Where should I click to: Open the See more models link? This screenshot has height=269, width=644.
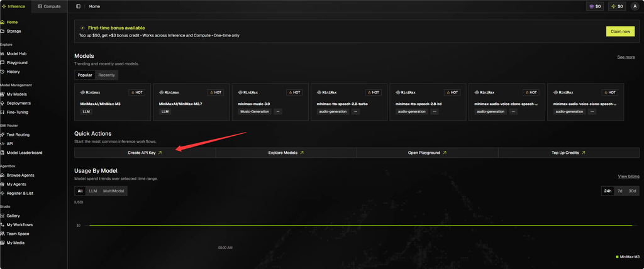pos(626,57)
